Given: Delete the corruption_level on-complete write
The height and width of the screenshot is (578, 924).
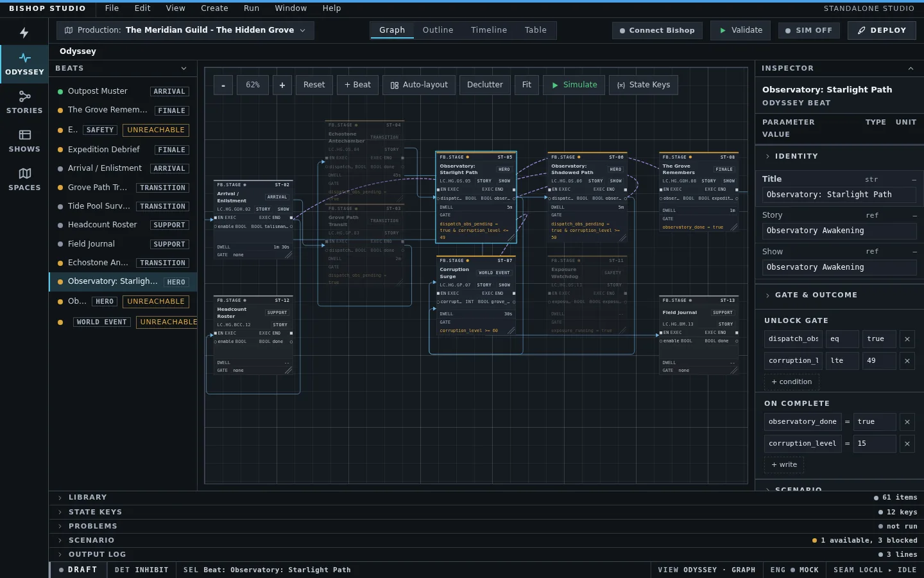Looking at the screenshot, I should [x=907, y=444].
